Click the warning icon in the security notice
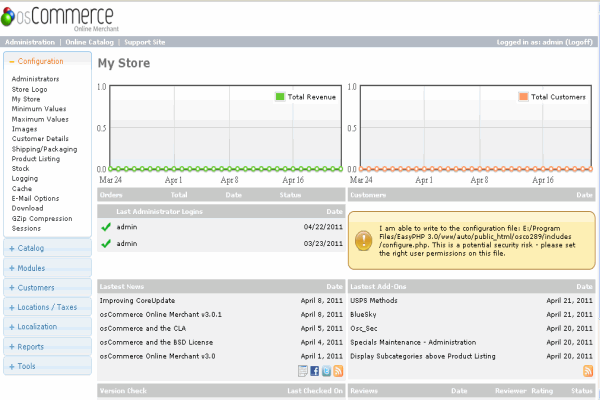Screen dimensions: 600x400 pyautogui.click(x=364, y=241)
